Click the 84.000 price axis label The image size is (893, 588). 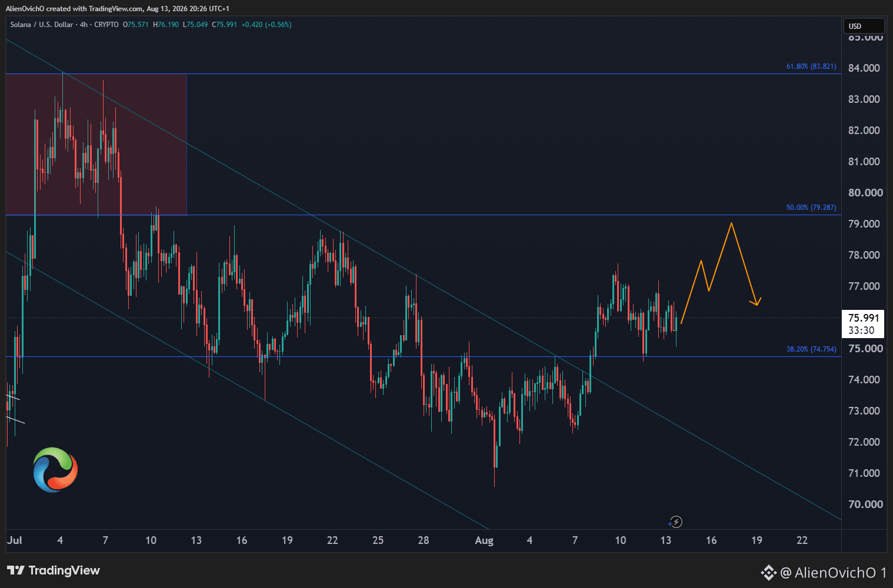pyautogui.click(x=864, y=68)
